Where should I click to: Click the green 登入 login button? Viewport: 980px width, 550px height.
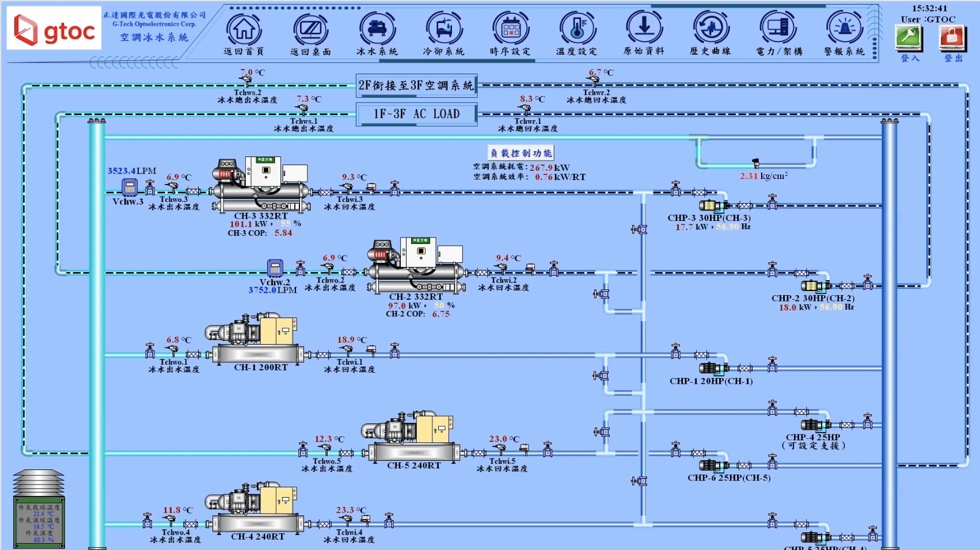click(x=909, y=38)
